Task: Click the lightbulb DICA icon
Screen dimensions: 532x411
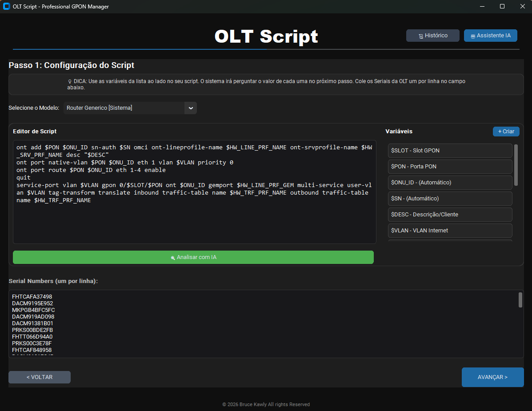Action: 69,81
